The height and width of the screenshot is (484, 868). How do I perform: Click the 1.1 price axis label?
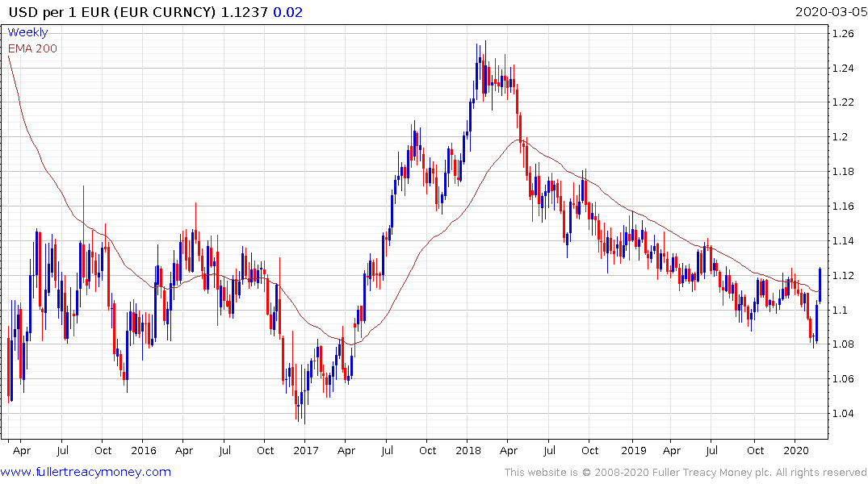pos(840,311)
